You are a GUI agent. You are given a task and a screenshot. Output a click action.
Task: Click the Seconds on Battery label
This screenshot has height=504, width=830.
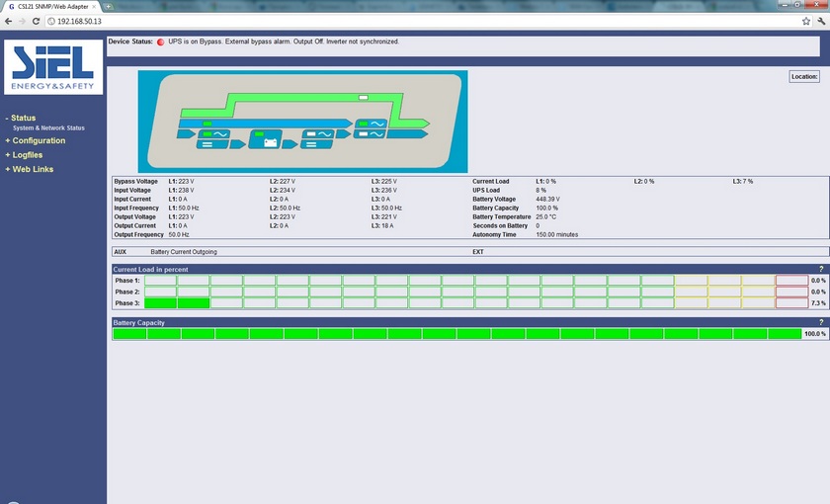pyautogui.click(x=500, y=225)
